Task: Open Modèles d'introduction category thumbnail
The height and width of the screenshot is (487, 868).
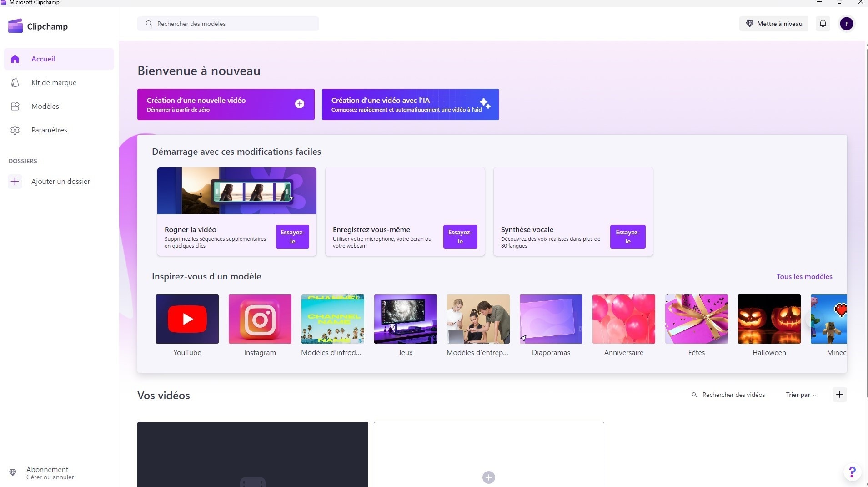Action: (333, 319)
